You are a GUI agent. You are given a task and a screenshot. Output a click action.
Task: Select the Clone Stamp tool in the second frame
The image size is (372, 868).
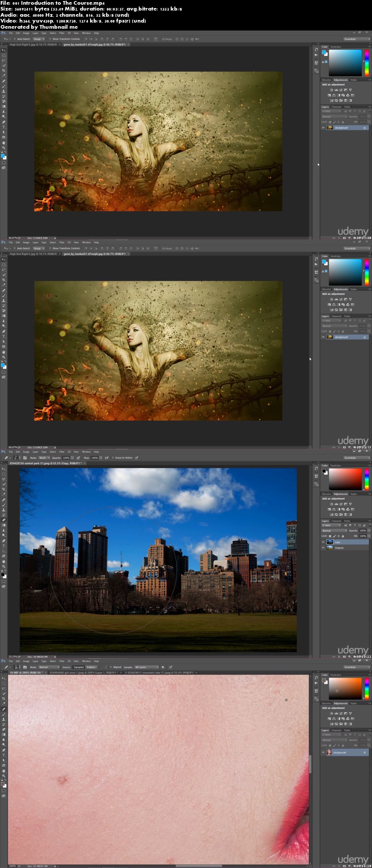pos(4,301)
